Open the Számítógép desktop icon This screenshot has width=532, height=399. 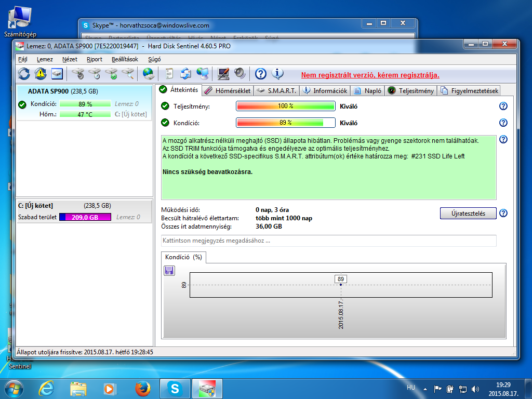coord(20,21)
